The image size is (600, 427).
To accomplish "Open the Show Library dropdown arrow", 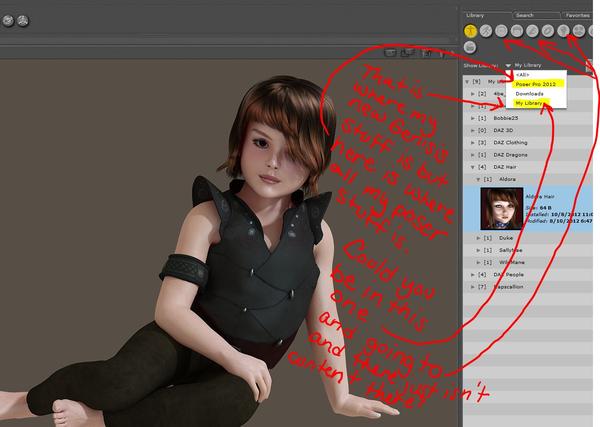I will 508,65.
